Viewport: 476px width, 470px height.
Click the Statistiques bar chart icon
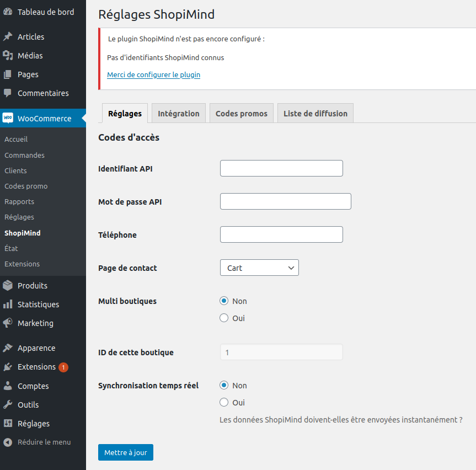coord(8,304)
